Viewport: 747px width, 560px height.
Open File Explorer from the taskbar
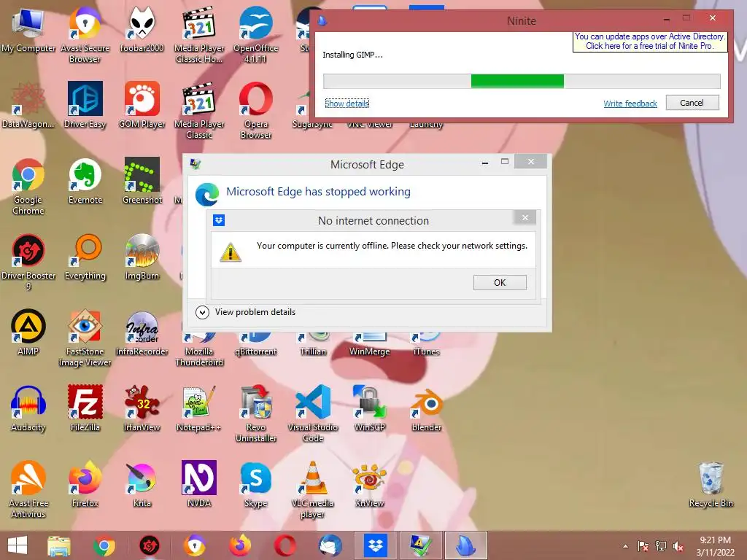[x=59, y=545]
